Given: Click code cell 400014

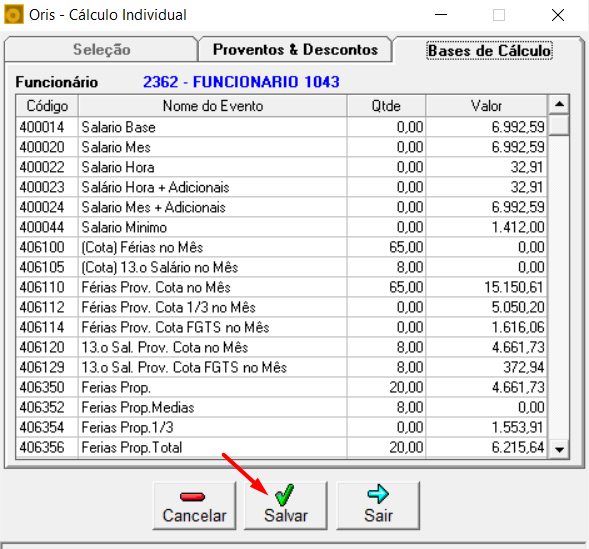Looking at the screenshot, I should click(47, 127).
